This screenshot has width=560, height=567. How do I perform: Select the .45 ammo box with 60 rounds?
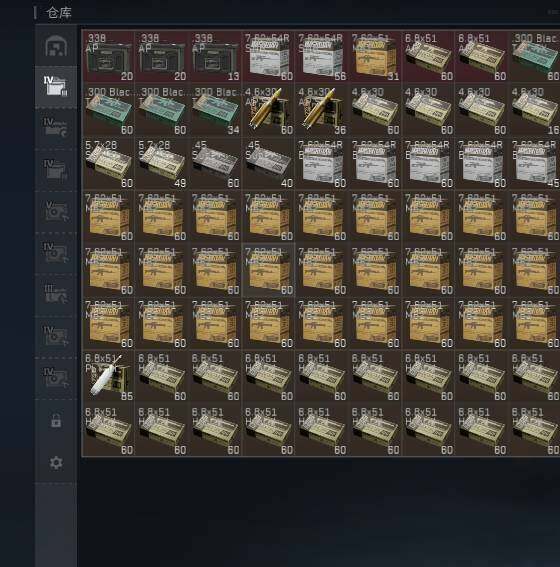tap(216, 163)
